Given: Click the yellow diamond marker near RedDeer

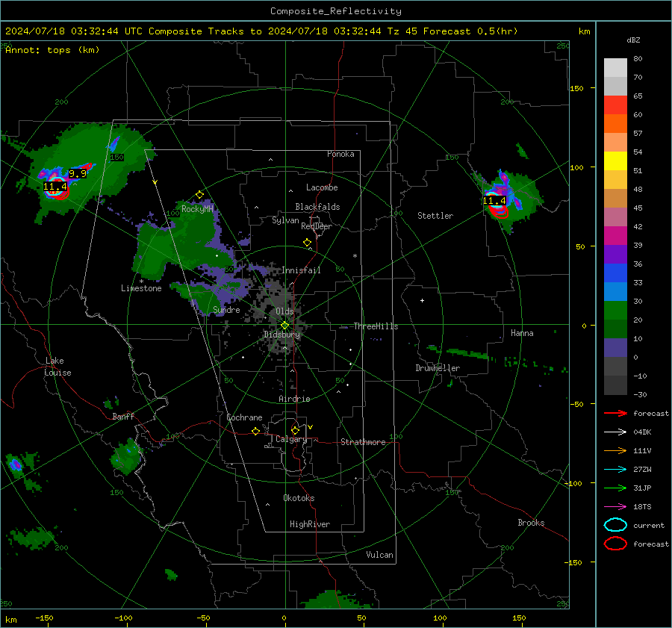Looking at the screenshot, I should click(308, 243).
